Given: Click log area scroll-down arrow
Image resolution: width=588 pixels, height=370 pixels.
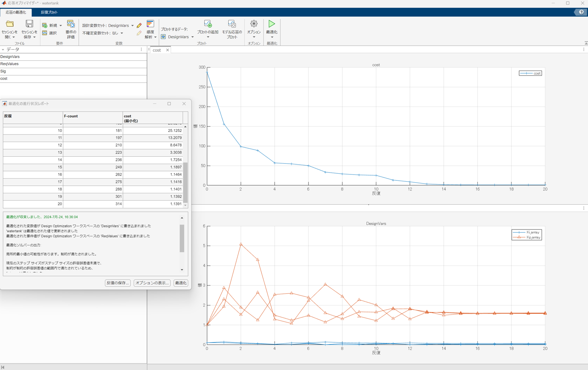Looking at the screenshot, I should [x=182, y=270].
